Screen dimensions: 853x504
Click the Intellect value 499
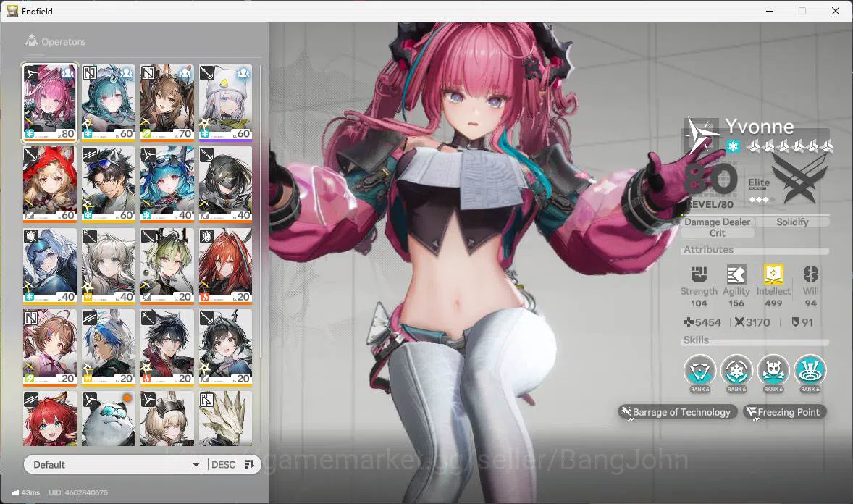[x=773, y=303]
